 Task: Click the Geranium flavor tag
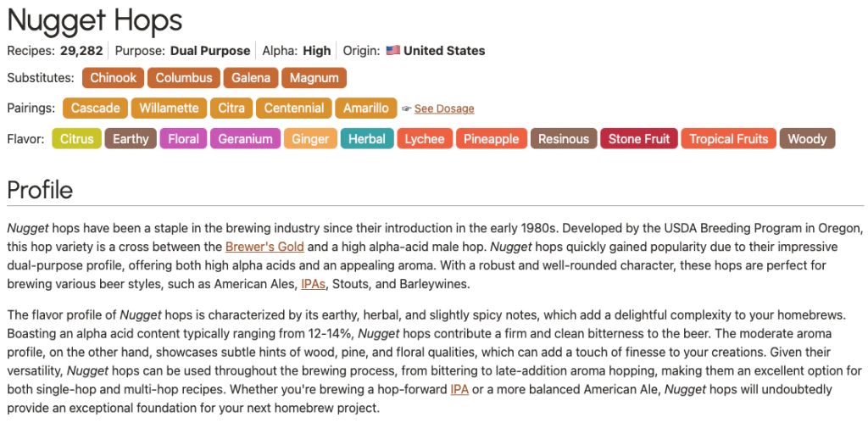point(245,139)
